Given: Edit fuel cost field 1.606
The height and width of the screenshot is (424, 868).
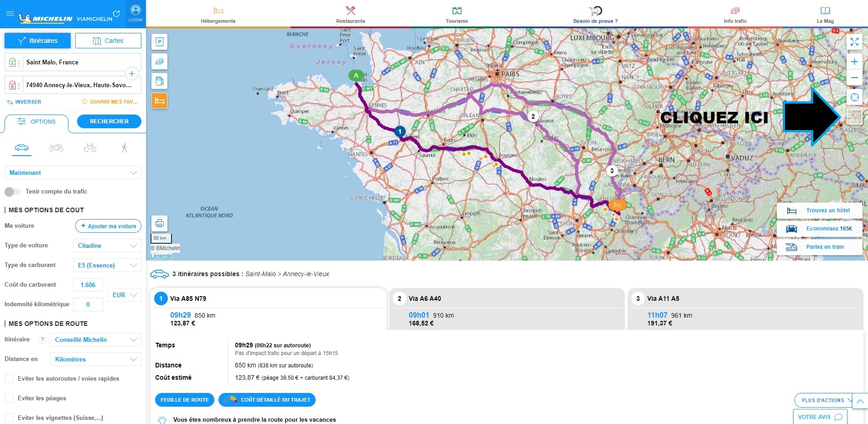Looking at the screenshot, I should point(88,285).
